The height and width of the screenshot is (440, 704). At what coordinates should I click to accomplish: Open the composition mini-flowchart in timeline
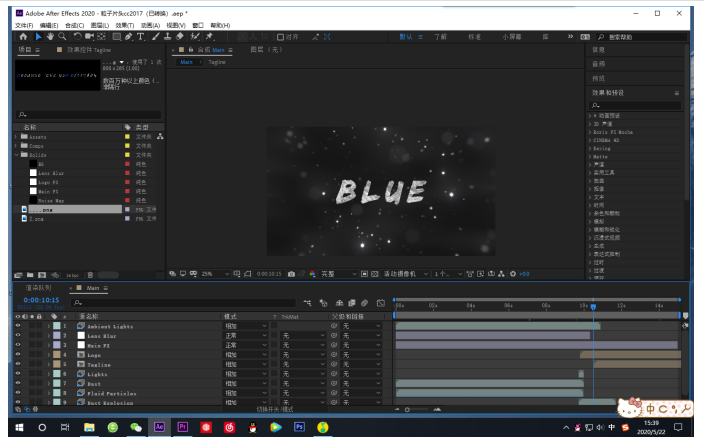pyautogui.click(x=307, y=303)
